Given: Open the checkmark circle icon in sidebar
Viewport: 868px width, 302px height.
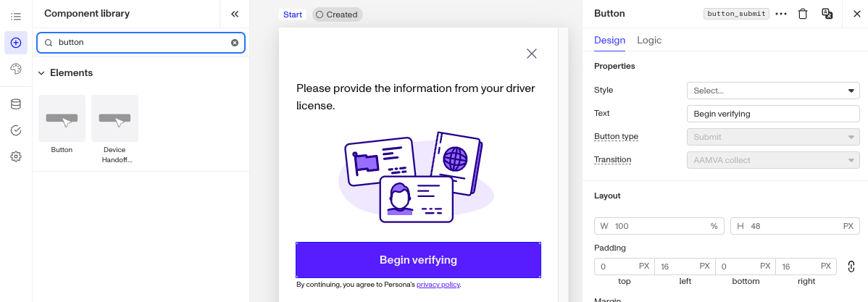Looking at the screenshot, I should 15,130.
